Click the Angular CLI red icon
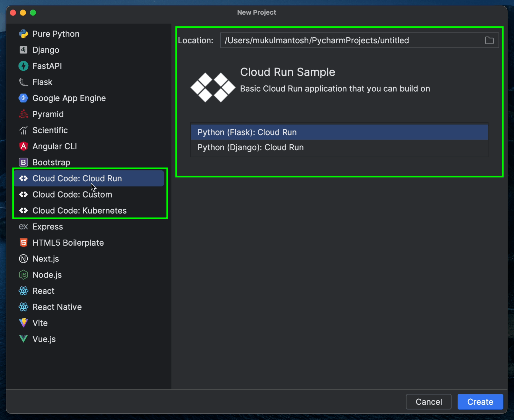Image resolution: width=514 pixels, height=420 pixels. pos(23,146)
